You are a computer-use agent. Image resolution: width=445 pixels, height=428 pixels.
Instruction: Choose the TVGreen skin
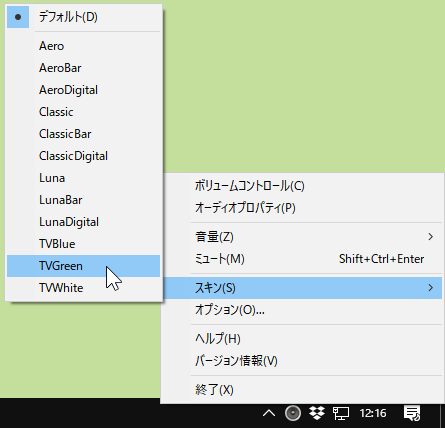tap(83, 266)
